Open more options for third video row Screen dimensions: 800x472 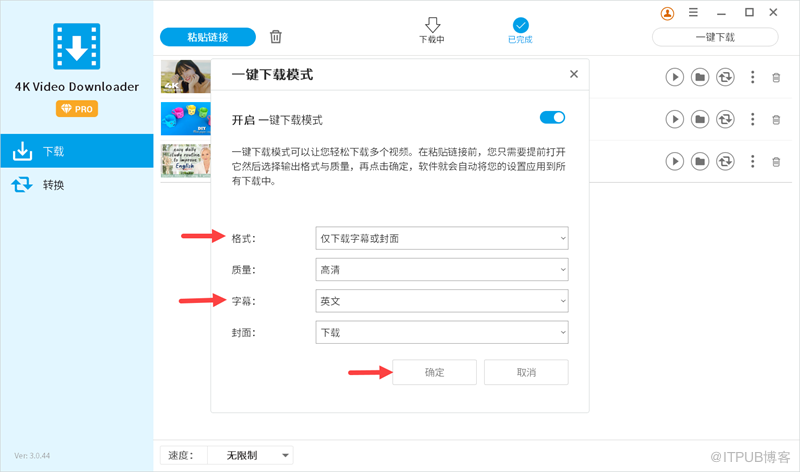(752, 162)
